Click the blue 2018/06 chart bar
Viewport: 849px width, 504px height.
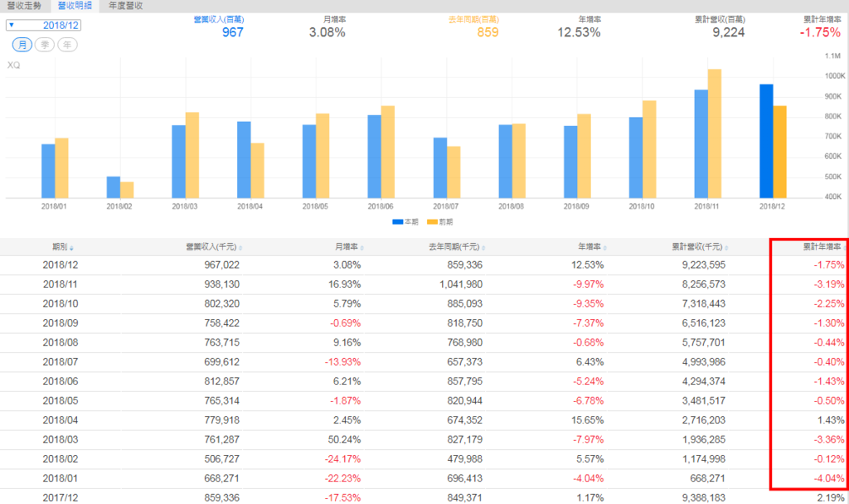[374, 157]
